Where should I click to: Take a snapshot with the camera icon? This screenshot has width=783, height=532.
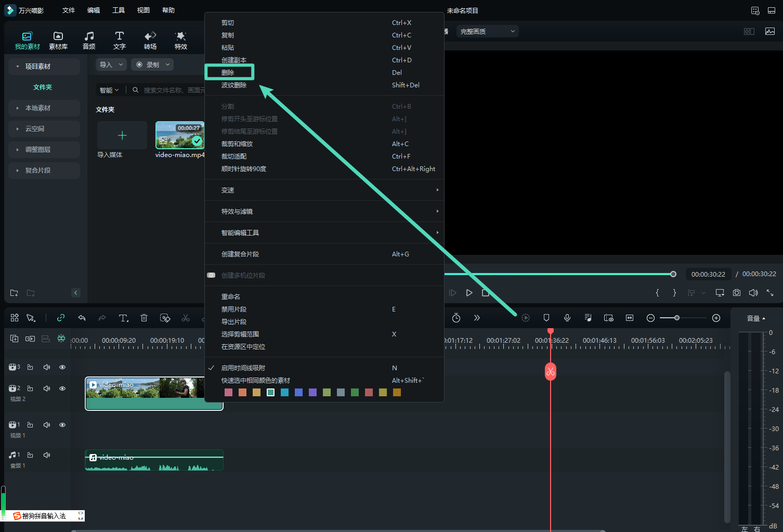click(x=737, y=293)
